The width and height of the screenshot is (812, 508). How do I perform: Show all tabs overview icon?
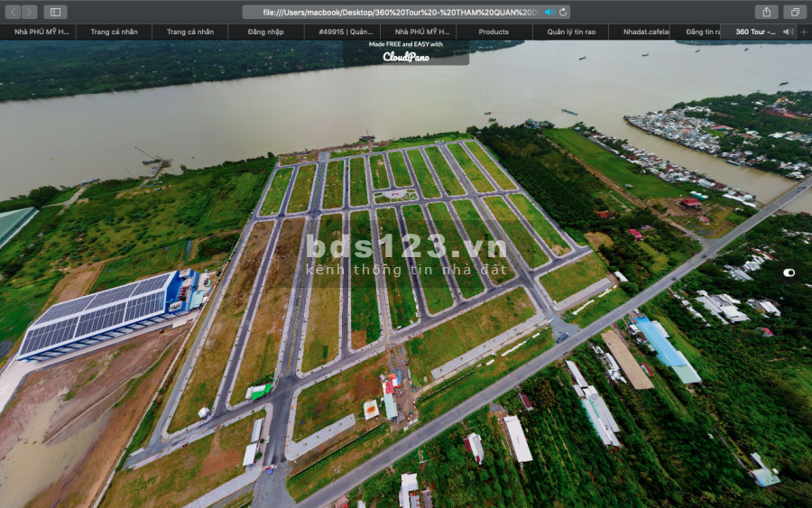click(794, 12)
